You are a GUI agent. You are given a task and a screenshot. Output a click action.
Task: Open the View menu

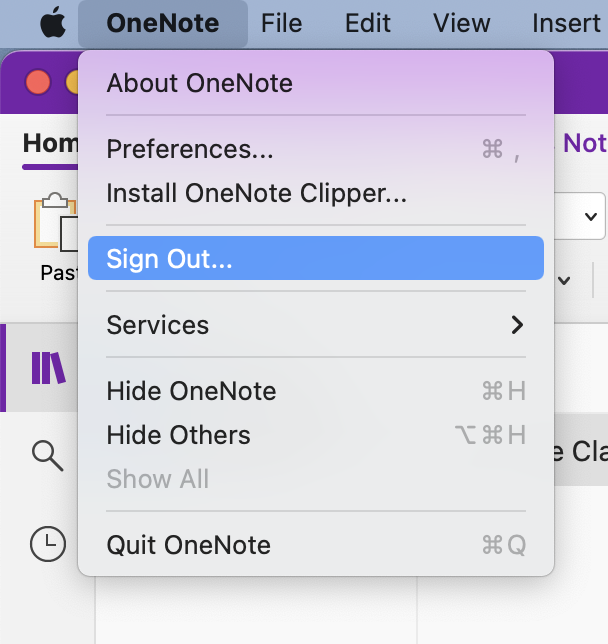(x=461, y=22)
